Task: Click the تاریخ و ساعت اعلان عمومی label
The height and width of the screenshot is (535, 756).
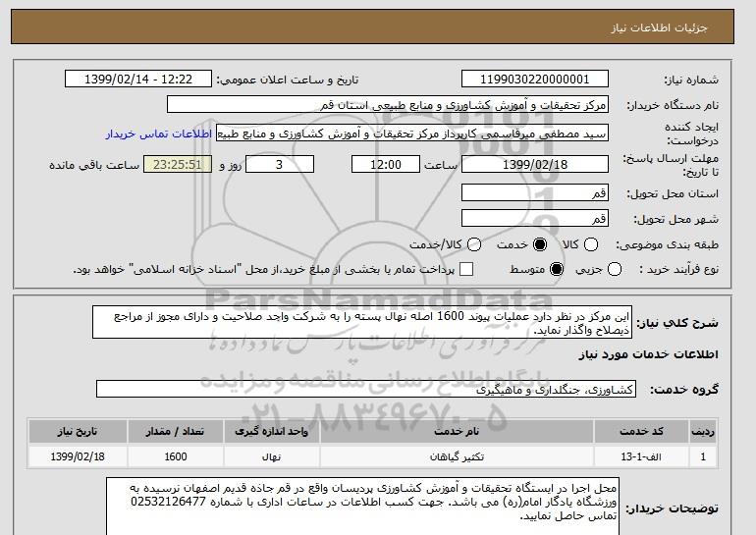Action: pos(288,80)
